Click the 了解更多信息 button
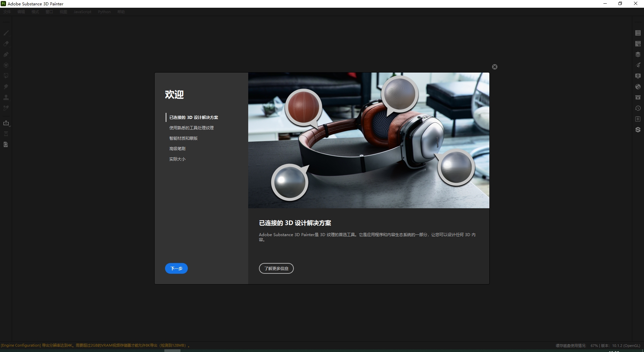The image size is (644, 352). coord(276,268)
